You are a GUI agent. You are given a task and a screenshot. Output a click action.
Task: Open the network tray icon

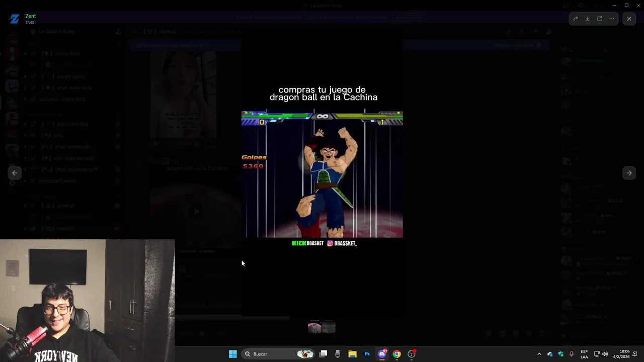pyautogui.click(x=597, y=354)
